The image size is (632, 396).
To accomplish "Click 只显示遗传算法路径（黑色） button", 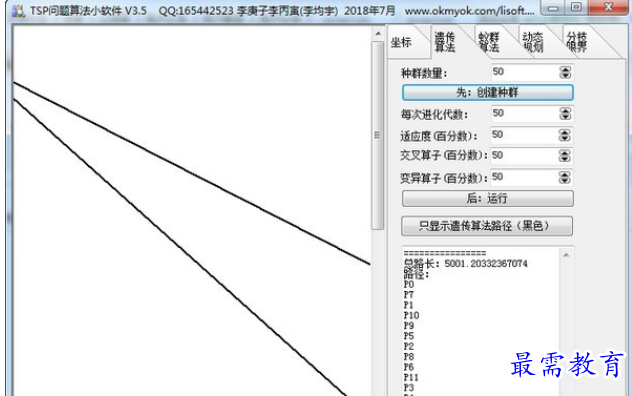I will 486,226.
